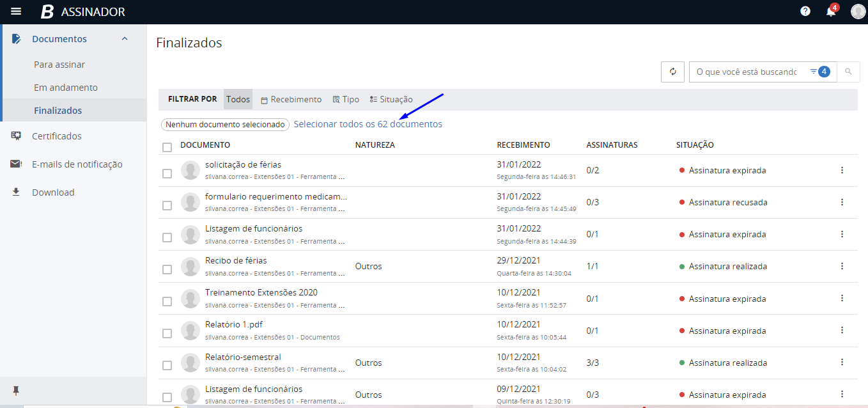Open the Situação filter dropdown
Screen dimensions: 868x408
391,100
